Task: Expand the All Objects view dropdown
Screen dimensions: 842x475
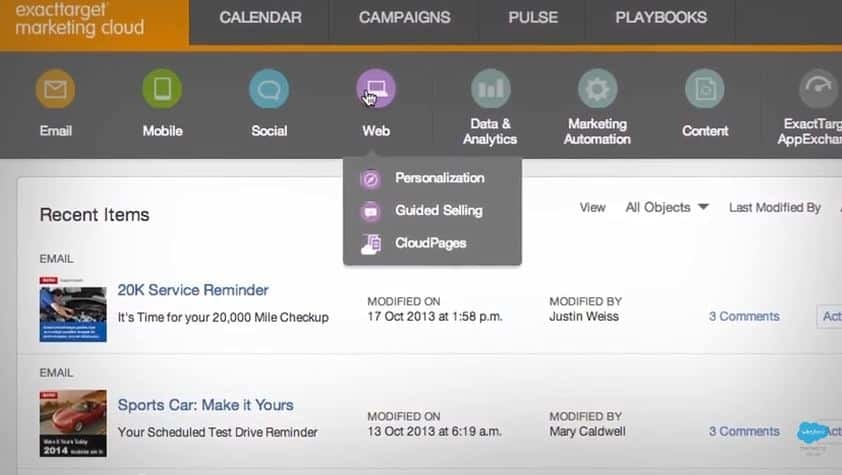Action: pyautogui.click(x=667, y=207)
